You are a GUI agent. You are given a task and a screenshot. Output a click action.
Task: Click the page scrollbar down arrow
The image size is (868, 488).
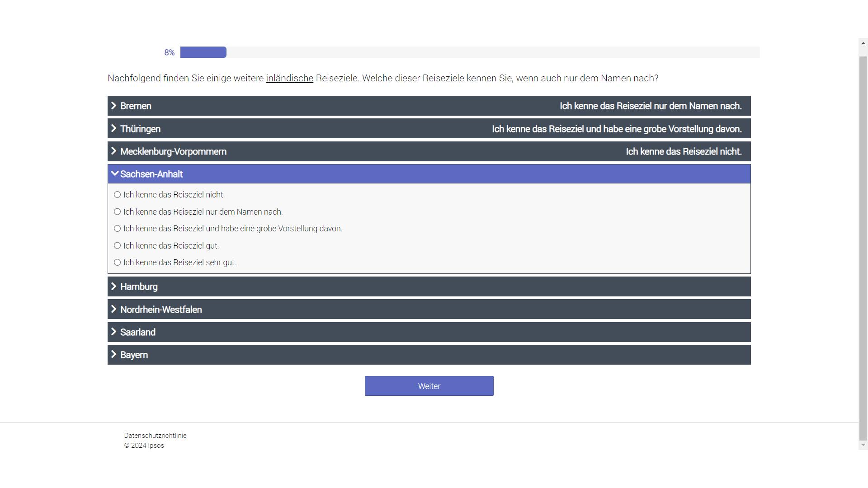click(863, 445)
